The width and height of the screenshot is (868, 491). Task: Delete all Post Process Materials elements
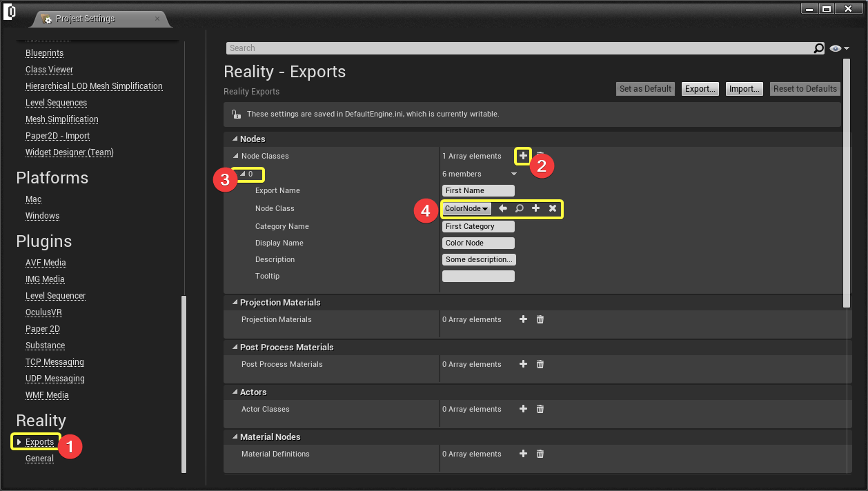[x=540, y=364]
